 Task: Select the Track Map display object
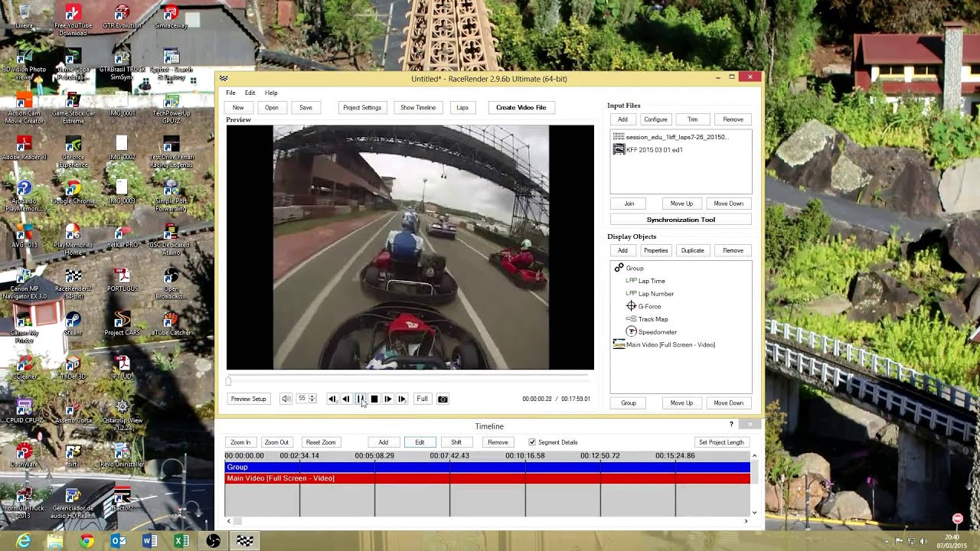(x=646, y=319)
